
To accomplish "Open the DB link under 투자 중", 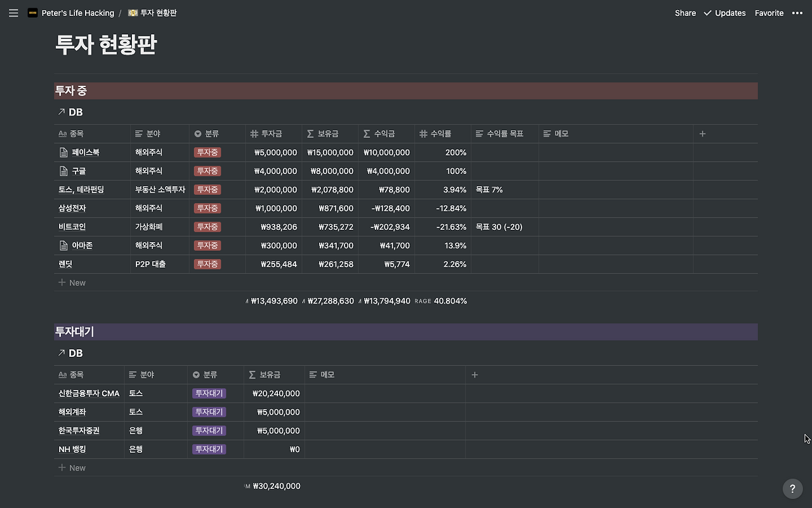I will click(x=75, y=112).
